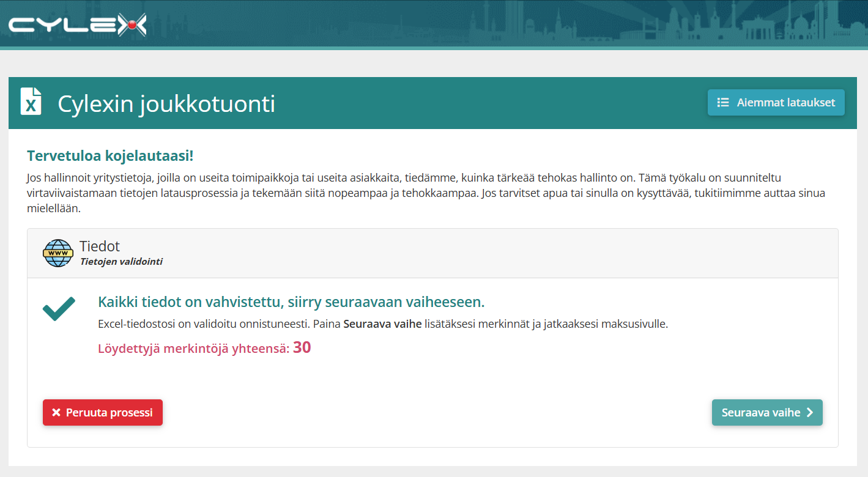Click the Excel file icon beside the title
Screen dimensions: 868x477
[x=31, y=101]
